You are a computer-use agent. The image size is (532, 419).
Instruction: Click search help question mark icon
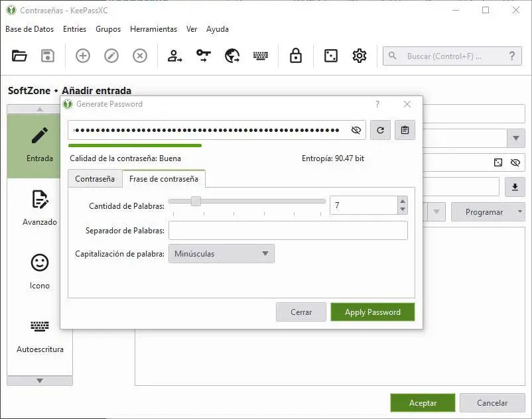tap(511, 56)
